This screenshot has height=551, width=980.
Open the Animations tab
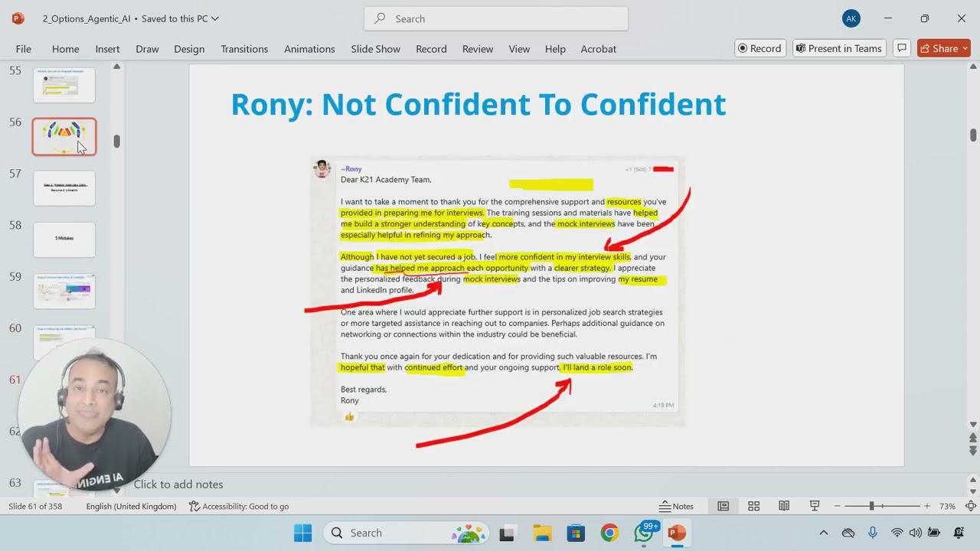coord(309,49)
